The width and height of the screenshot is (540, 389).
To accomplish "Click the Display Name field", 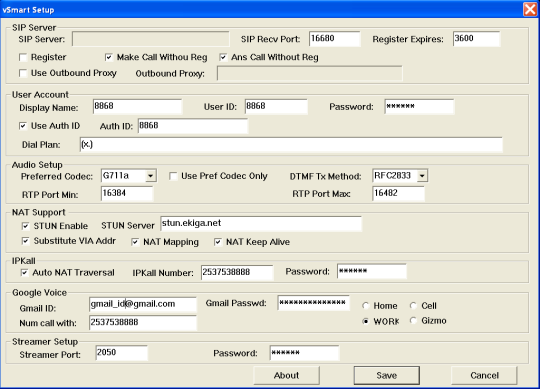I will pos(137,106).
